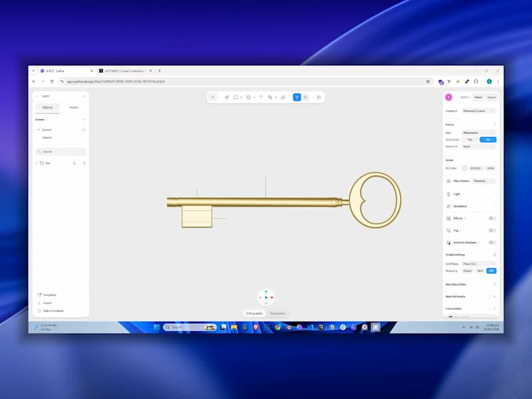Viewport: 532px width, 399px height.
Task: Expand the Light settings row
Action: pyautogui.click(x=471, y=194)
